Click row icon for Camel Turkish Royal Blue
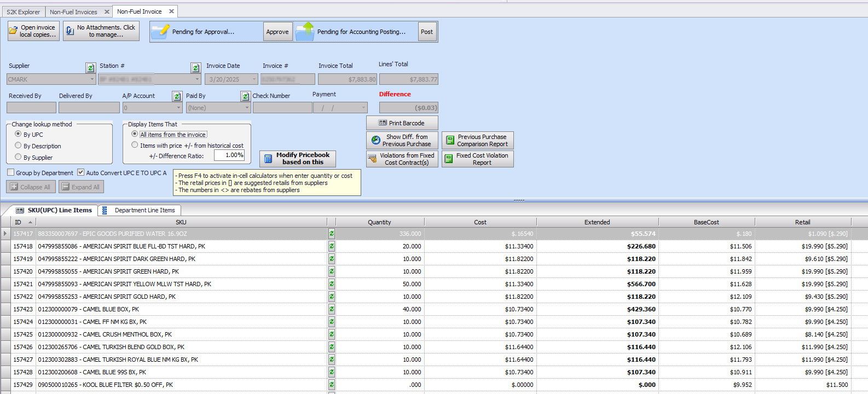The image size is (868, 394). pos(332,360)
